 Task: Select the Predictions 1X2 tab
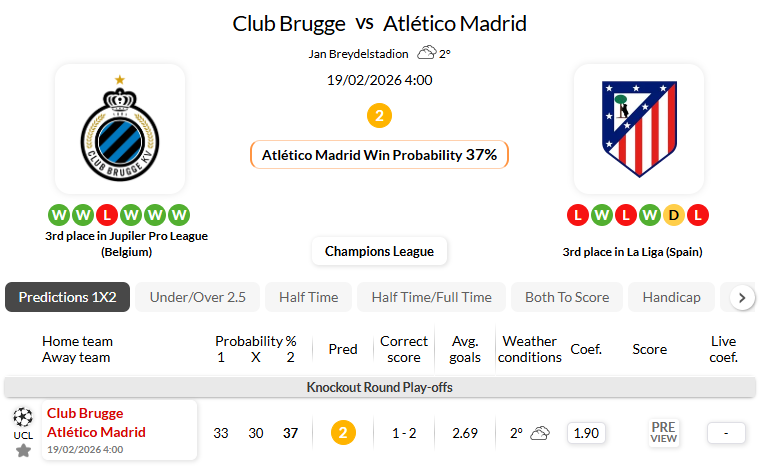coord(67,297)
